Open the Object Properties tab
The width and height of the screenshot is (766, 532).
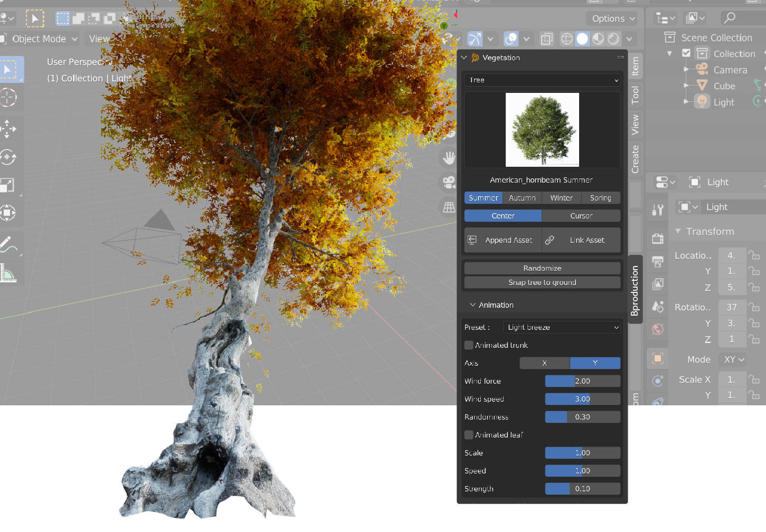click(657, 358)
